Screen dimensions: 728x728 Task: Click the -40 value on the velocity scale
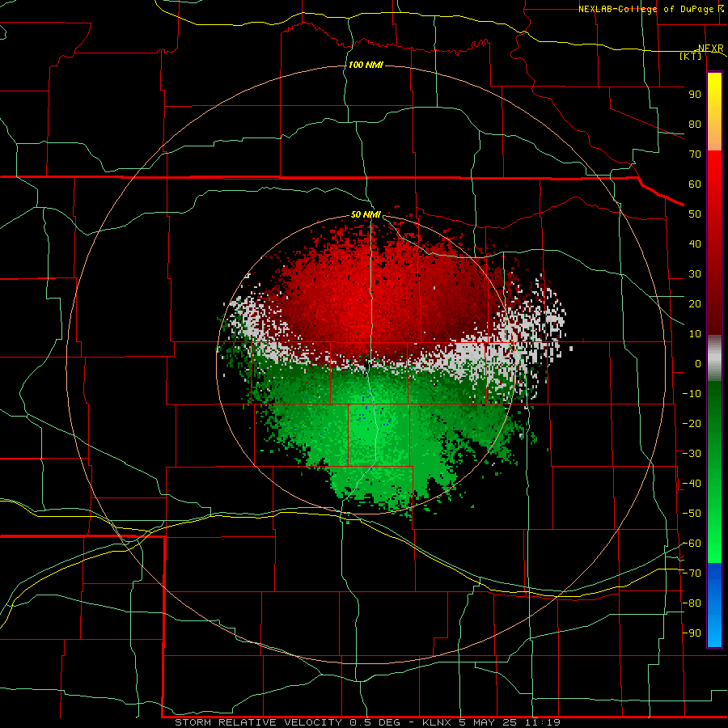[692, 484]
